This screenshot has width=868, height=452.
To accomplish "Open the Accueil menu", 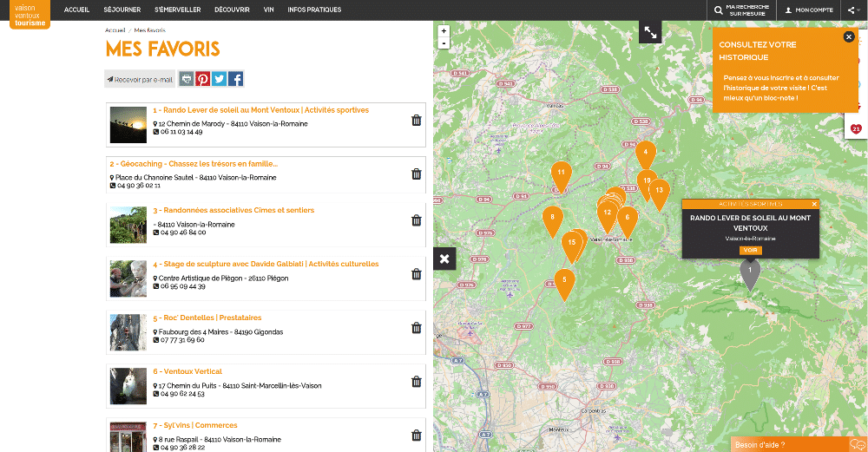I will [76, 10].
